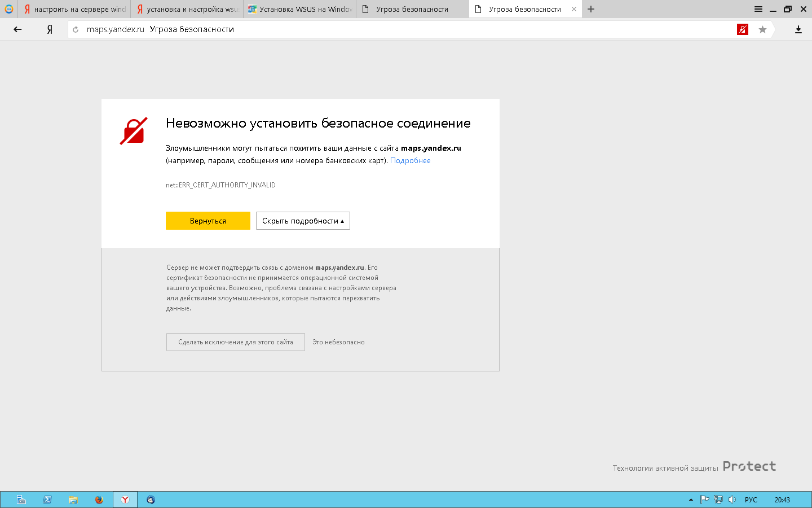This screenshot has width=812, height=508.
Task: Close the active Угроза безопасности tab
Action: tap(574, 9)
